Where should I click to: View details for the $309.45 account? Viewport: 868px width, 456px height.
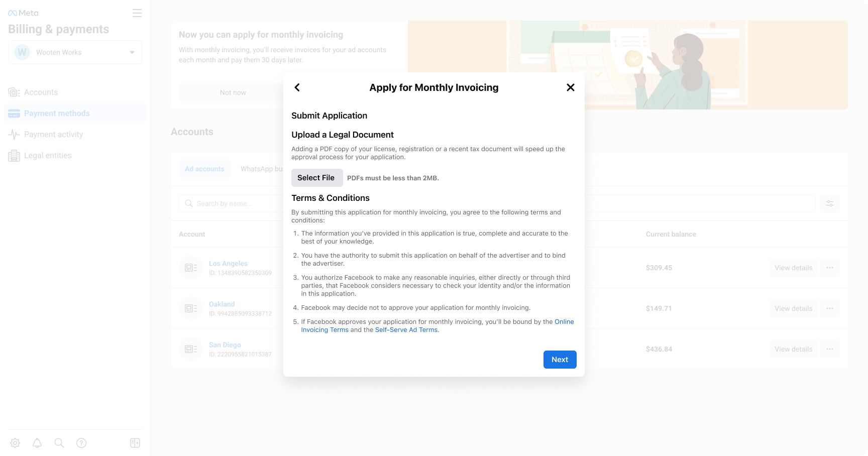[794, 268]
